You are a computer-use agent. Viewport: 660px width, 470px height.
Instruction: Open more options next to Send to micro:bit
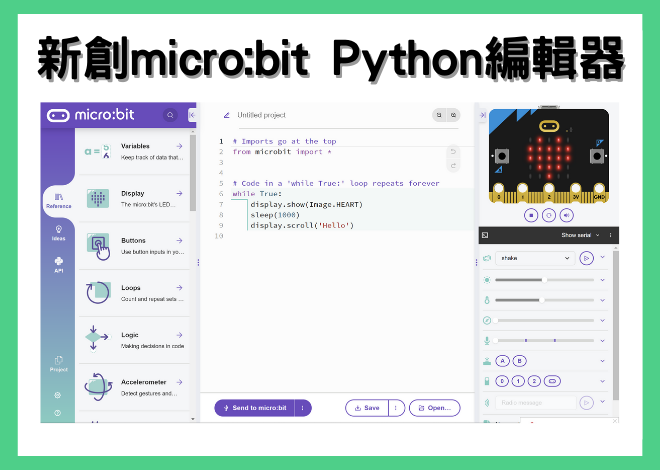click(303, 408)
